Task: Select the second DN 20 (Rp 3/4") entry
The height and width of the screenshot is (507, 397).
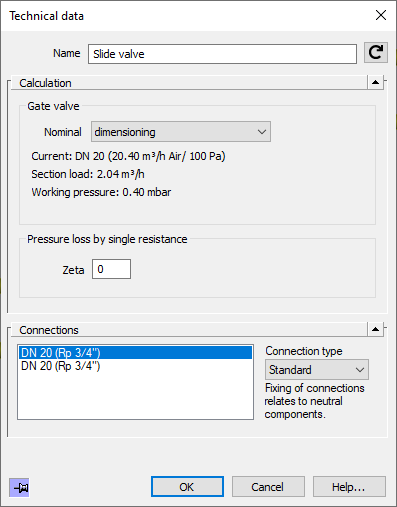Action: [61, 366]
